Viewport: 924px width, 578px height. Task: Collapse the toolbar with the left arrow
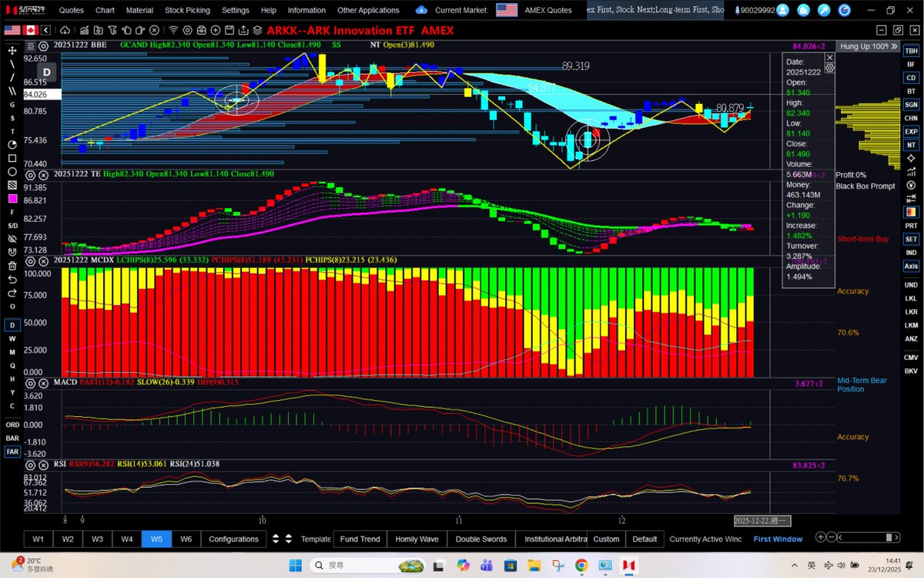pos(46,31)
